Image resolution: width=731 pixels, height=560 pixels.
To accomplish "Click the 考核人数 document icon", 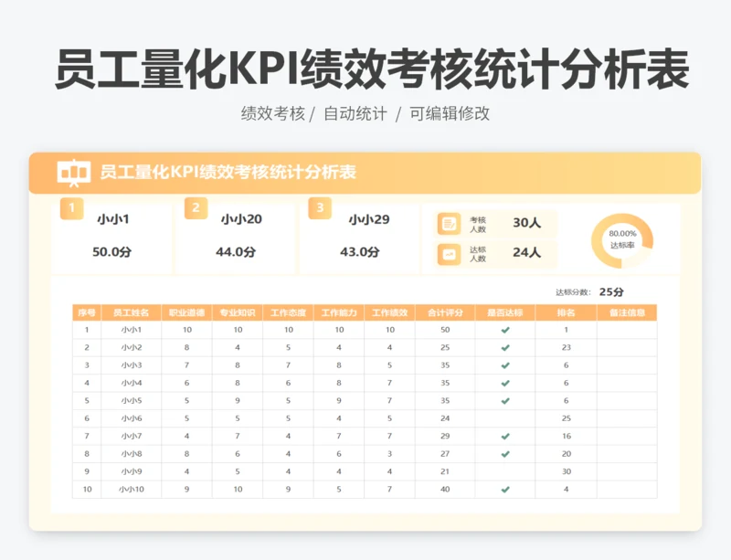I will pyautogui.click(x=449, y=225).
